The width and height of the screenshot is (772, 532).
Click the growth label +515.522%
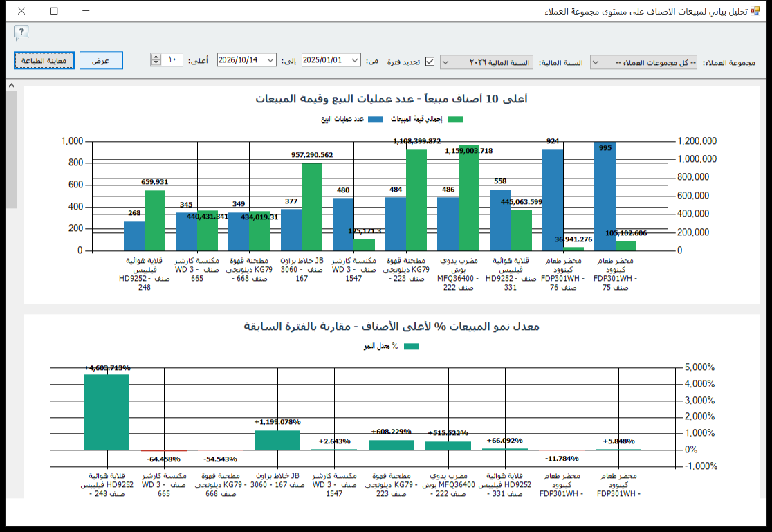(x=448, y=433)
